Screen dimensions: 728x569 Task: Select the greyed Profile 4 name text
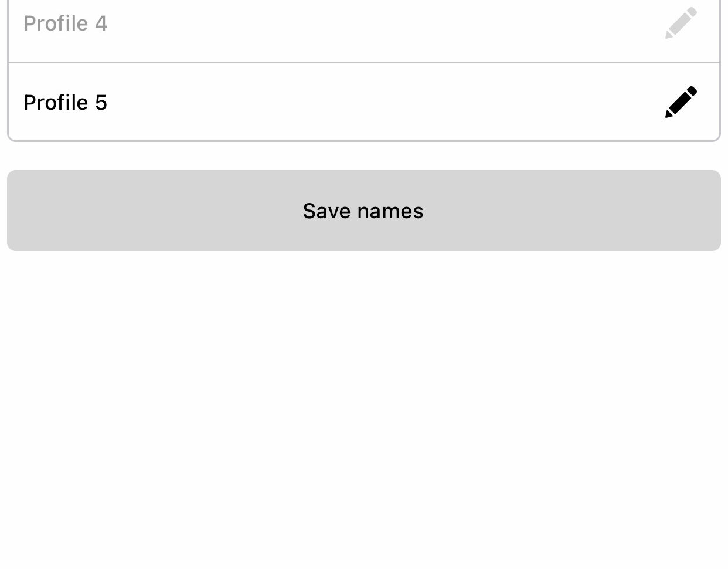(65, 23)
